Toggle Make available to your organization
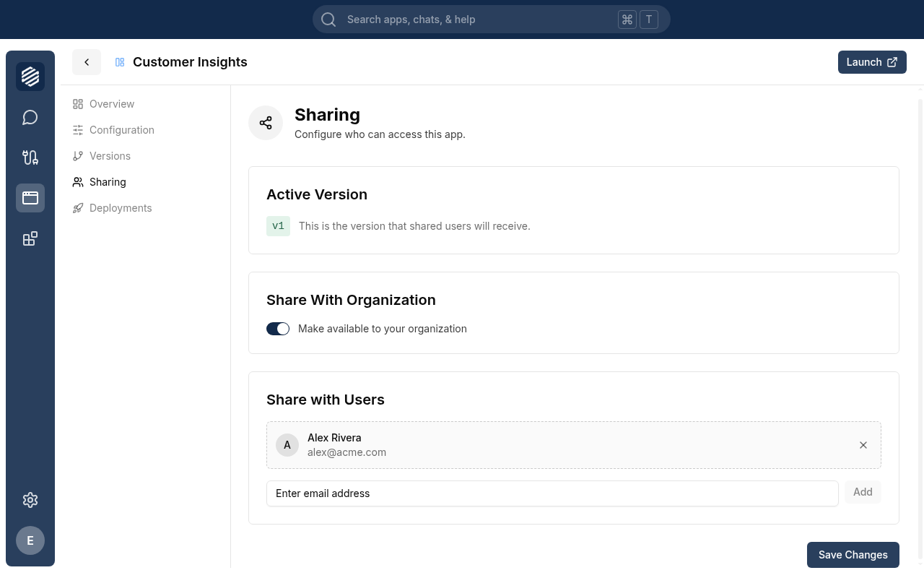The image size is (924, 578). tap(278, 329)
